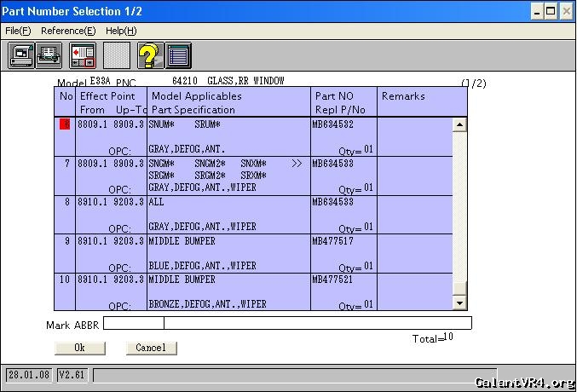The height and width of the screenshot is (392, 577).
Task: Click the double-arrow continuation mark in row 7
Action: [296, 163]
